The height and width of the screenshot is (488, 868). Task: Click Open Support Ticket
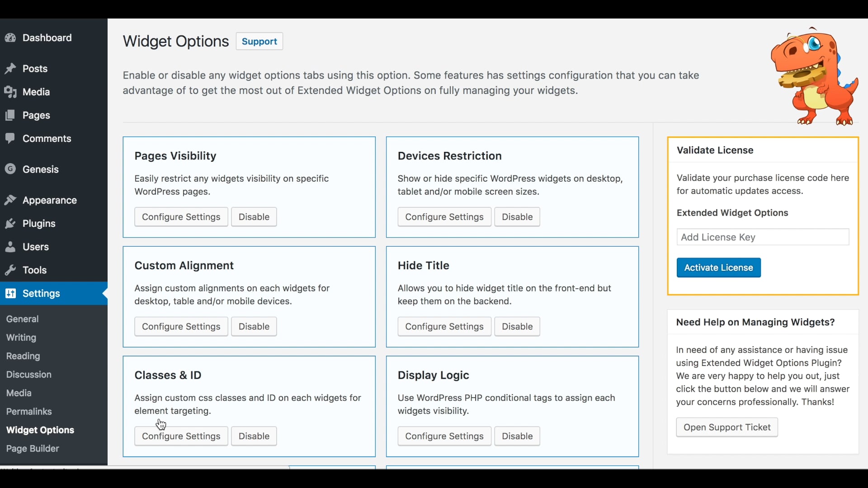(727, 427)
